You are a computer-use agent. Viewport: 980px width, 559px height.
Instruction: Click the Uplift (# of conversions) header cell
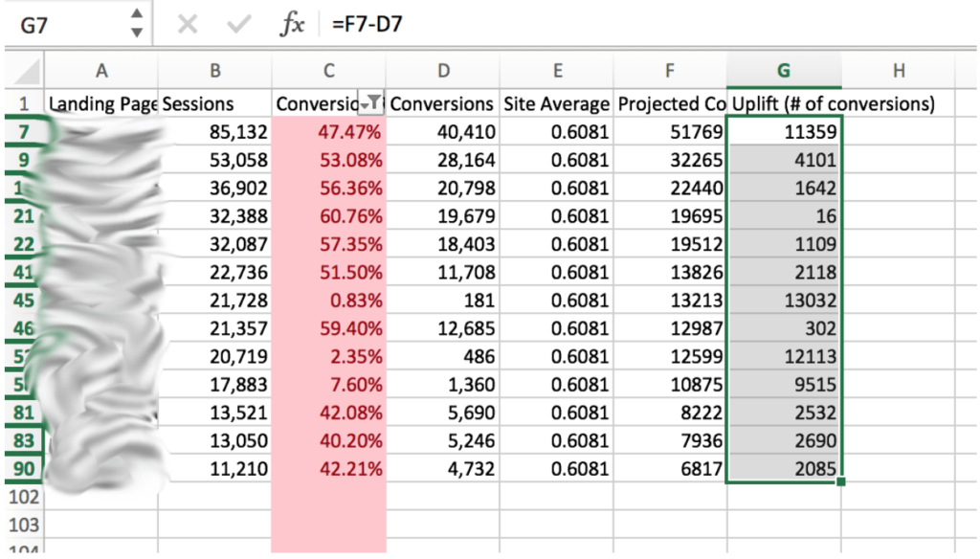tap(832, 104)
